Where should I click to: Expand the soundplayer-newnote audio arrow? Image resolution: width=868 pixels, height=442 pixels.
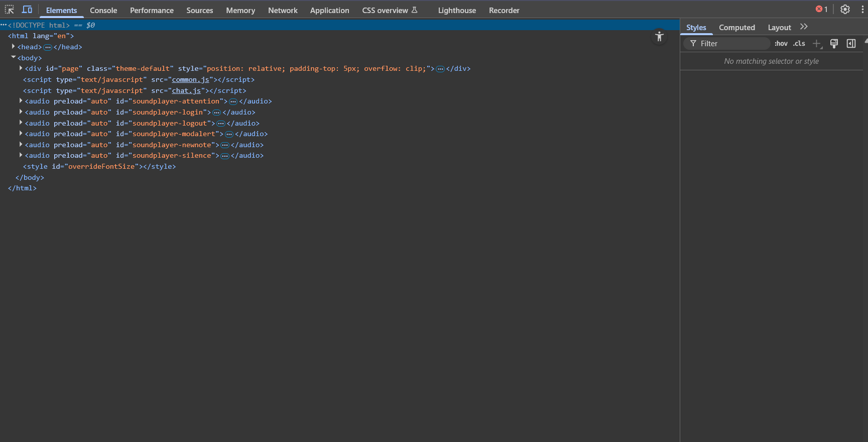[21, 145]
